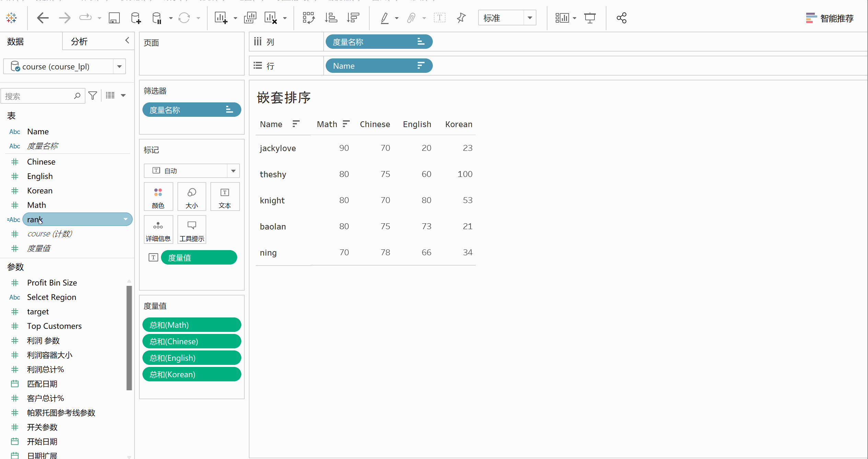
Task: Switch to the 数据 tab
Action: [x=16, y=42]
